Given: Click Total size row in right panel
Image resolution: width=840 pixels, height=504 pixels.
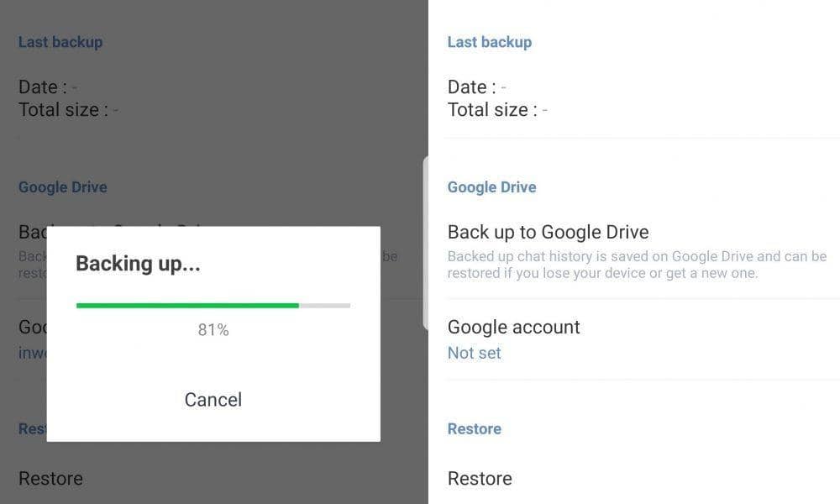Looking at the screenshot, I should pyautogui.click(x=497, y=110).
